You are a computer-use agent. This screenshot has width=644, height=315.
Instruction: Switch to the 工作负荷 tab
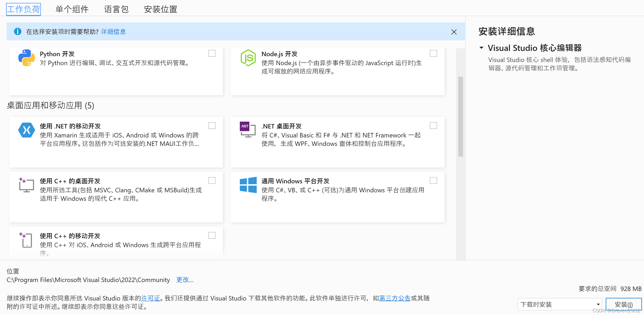tap(23, 9)
